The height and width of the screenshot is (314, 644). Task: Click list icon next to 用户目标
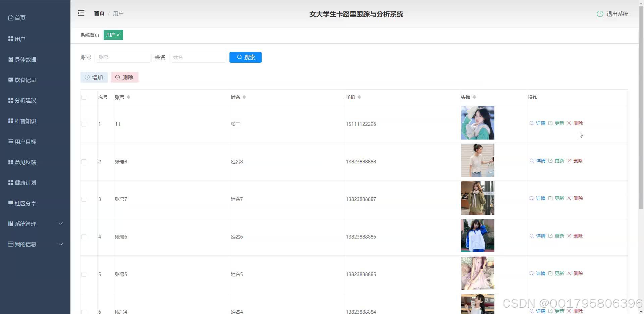tap(11, 142)
